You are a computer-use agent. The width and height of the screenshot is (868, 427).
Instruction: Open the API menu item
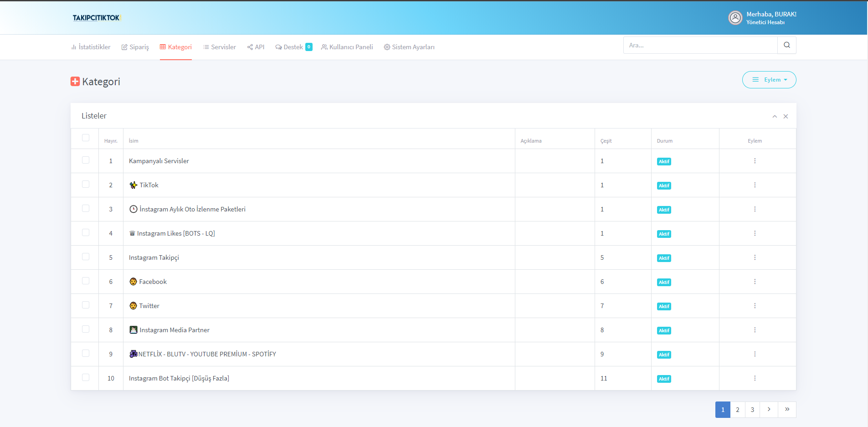click(256, 47)
